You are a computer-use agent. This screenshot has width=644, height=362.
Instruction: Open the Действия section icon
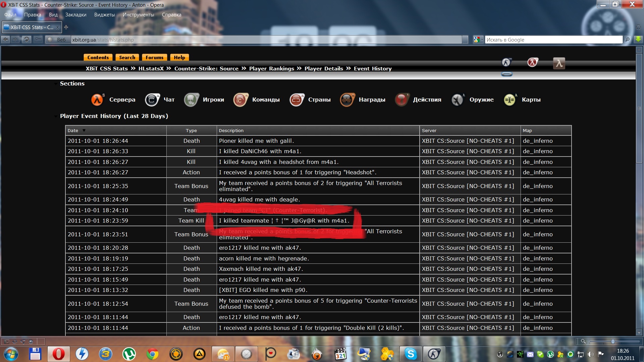pos(402,100)
